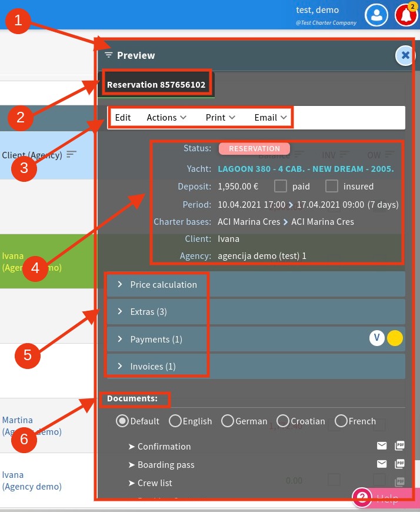Click the yellow circle on Payments row
This screenshot has width=420, height=512.
coord(395,338)
